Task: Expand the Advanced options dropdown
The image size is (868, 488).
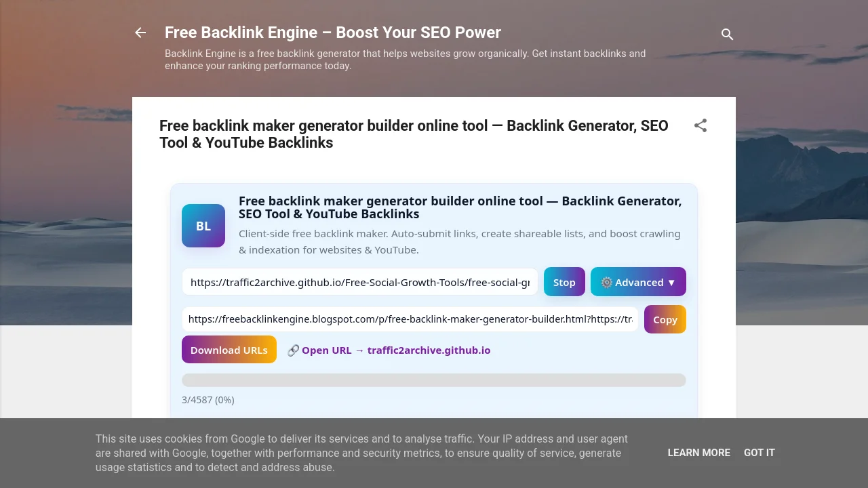Action: pos(638,282)
